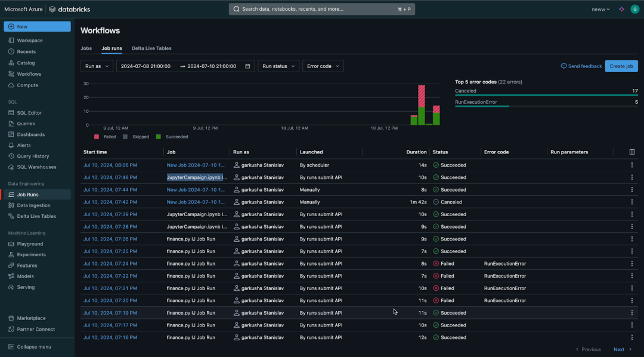Screen dimensions: 644x357
Task: Click the Query History icon in sidebar
Action: [11, 156]
